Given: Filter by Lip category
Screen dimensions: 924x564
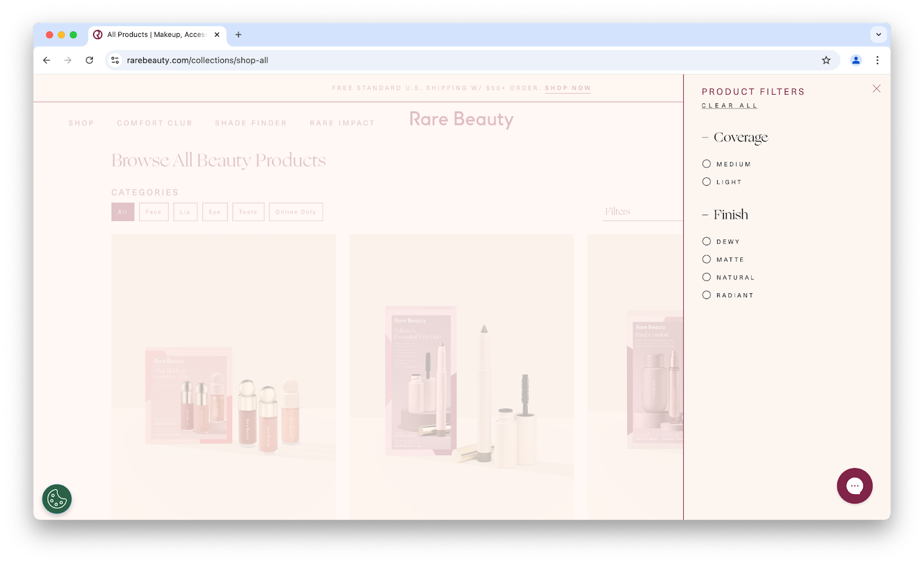Looking at the screenshot, I should (x=185, y=212).
